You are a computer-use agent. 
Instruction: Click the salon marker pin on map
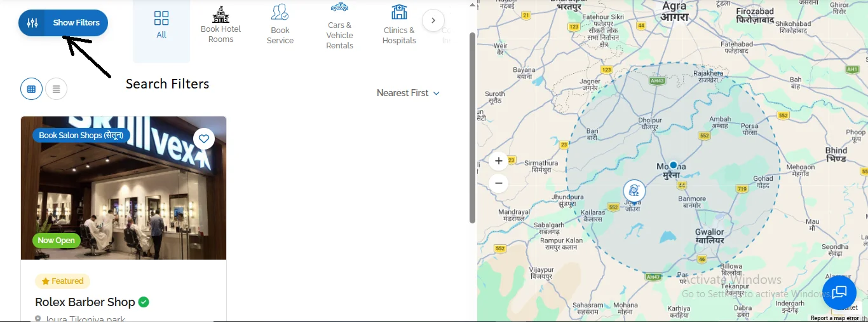[x=634, y=191]
